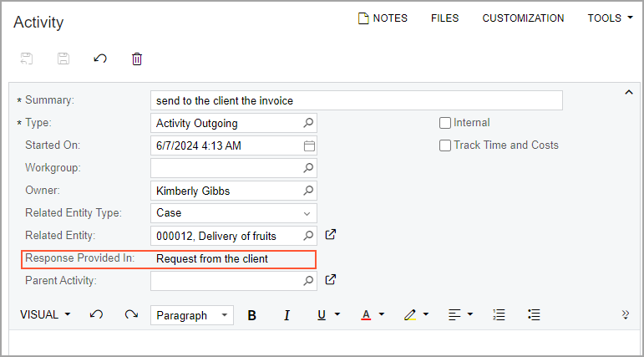Collapse the activity form section

(x=629, y=93)
